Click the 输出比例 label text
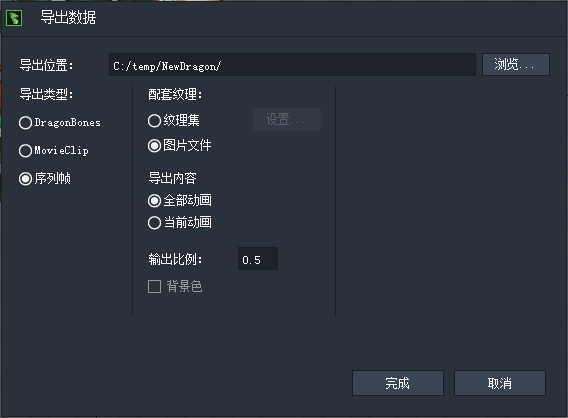This screenshot has height=418, width=568. 175,259
